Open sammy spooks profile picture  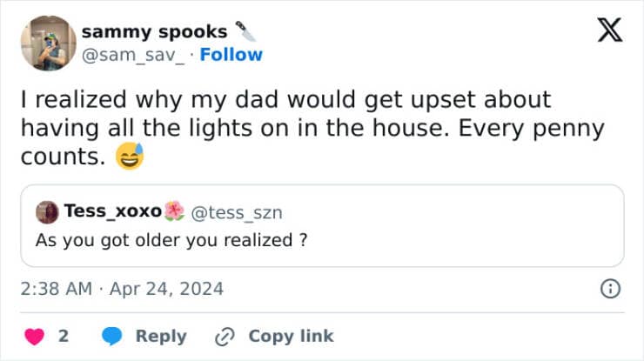coord(48,43)
